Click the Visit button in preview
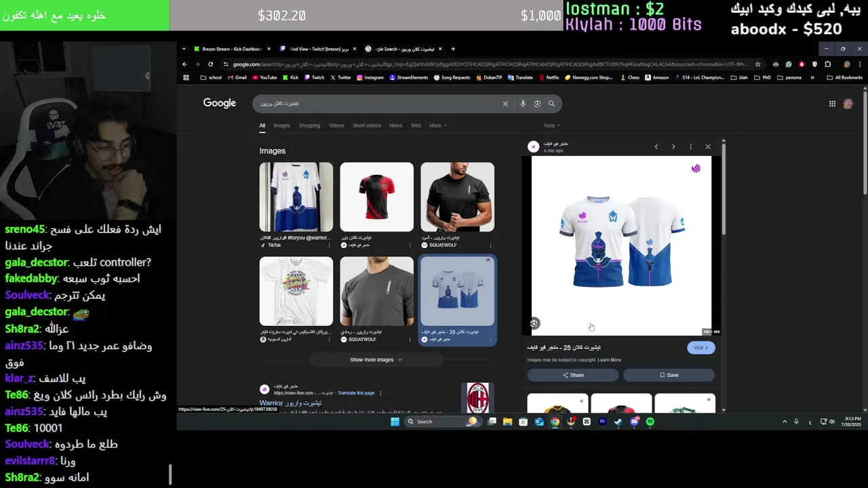Image resolution: width=868 pixels, height=488 pixels. 701,348
